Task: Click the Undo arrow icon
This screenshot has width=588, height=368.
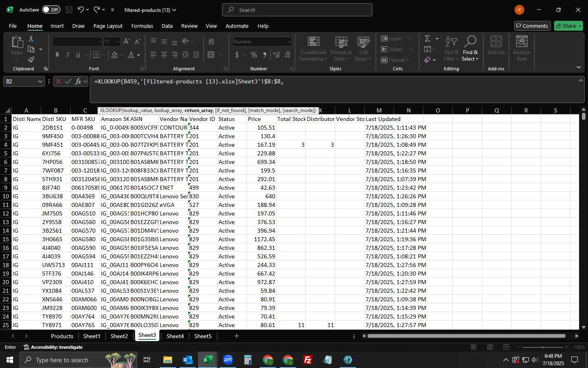Action: pyautogui.click(x=81, y=10)
